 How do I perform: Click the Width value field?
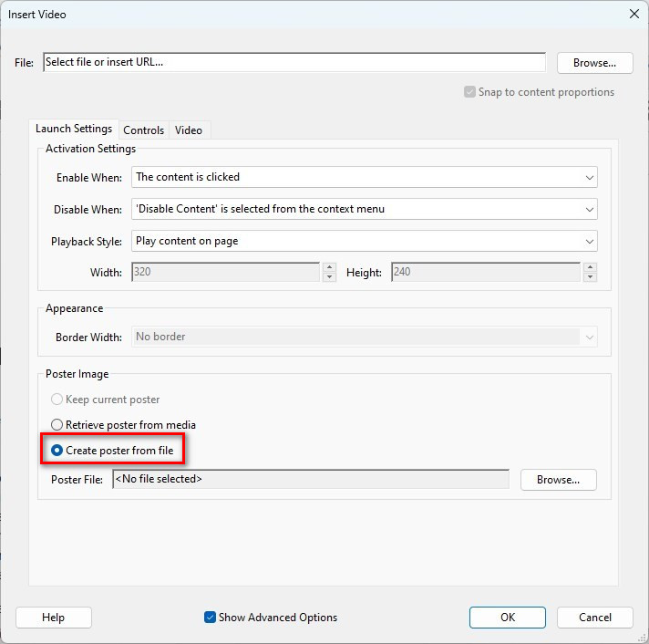(x=225, y=272)
